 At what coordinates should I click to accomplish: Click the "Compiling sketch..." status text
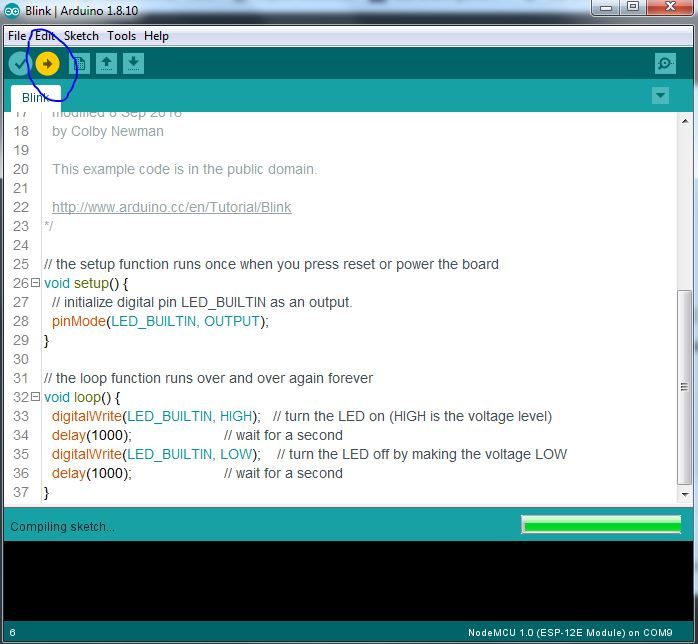(62, 527)
